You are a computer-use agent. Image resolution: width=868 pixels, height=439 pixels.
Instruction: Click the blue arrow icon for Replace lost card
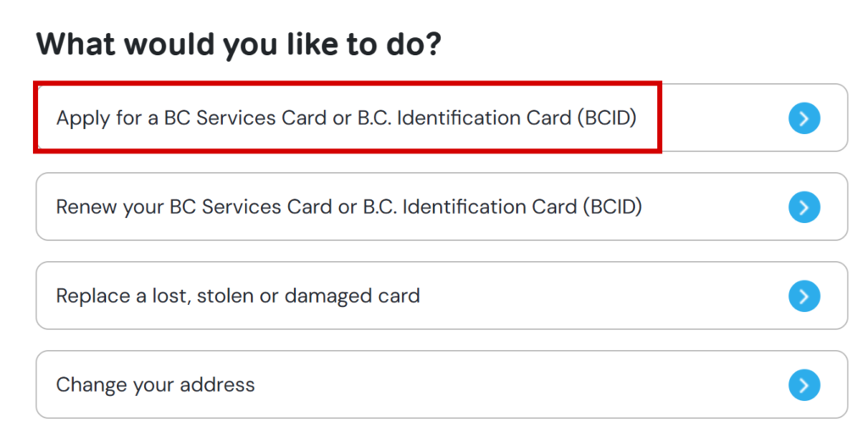coord(804,296)
